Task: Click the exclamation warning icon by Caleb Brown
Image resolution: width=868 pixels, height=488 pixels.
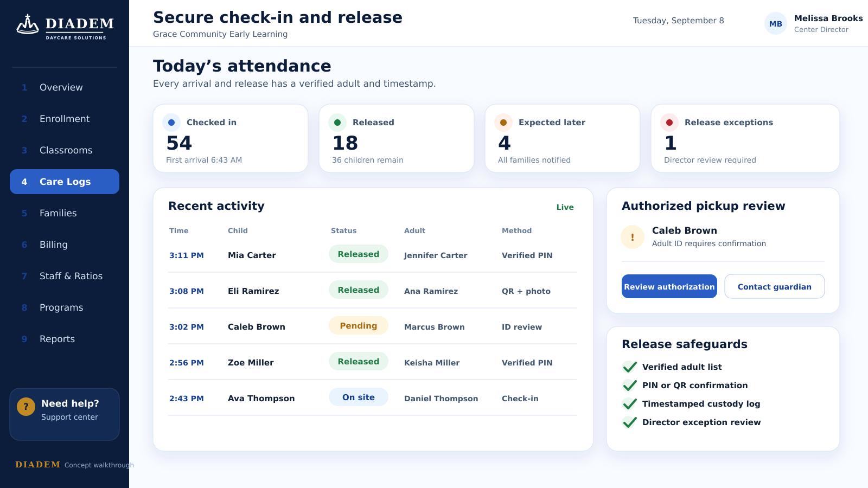Action: pyautogui.click(x=633, y=237)
